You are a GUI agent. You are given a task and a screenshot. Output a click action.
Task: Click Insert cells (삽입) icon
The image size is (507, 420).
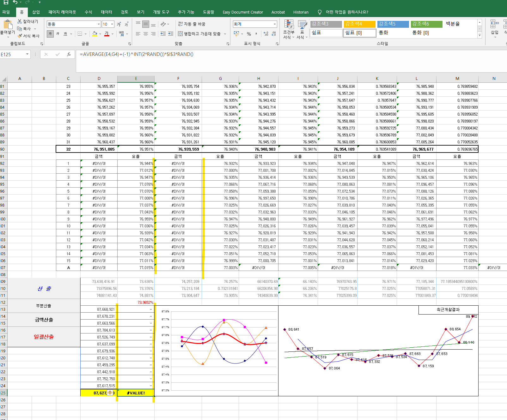(x=495, y=25)
